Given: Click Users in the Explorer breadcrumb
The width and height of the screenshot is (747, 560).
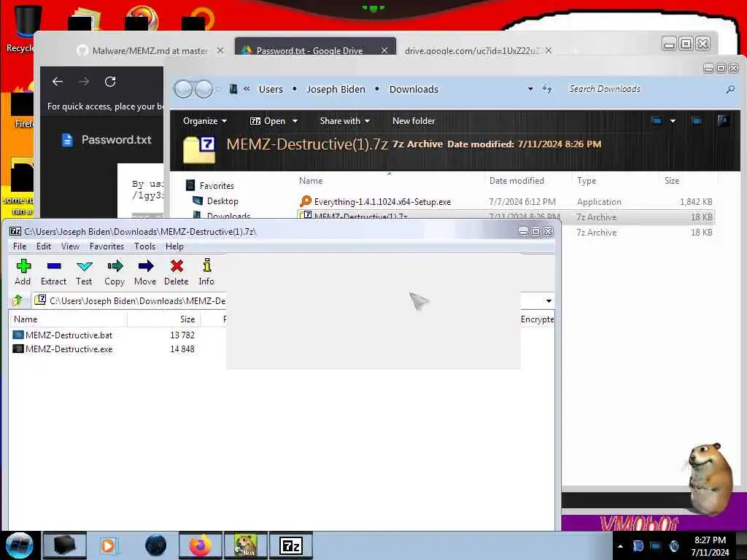Looking at the screenshot, I should pos(271,89).
